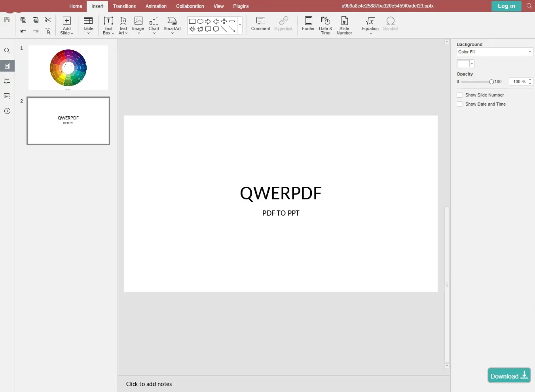
Task: Insert an Equation
Action: click(370, 25)
